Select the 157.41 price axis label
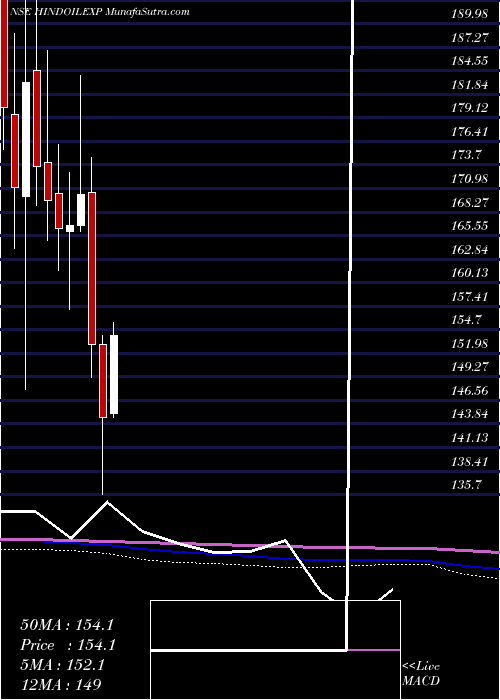Viewport: 500px width, 700px height. click(x=470, y=297)
